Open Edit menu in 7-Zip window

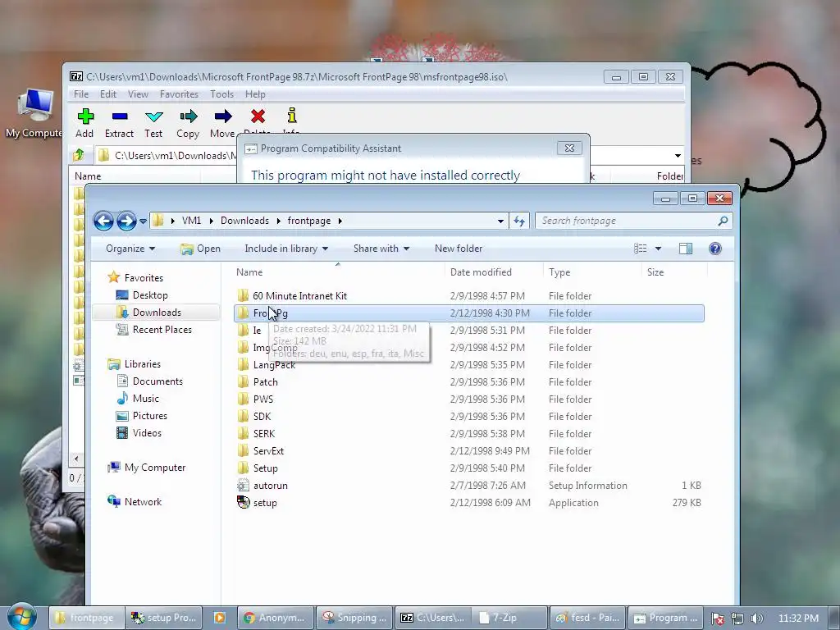(x=108, y=94)
